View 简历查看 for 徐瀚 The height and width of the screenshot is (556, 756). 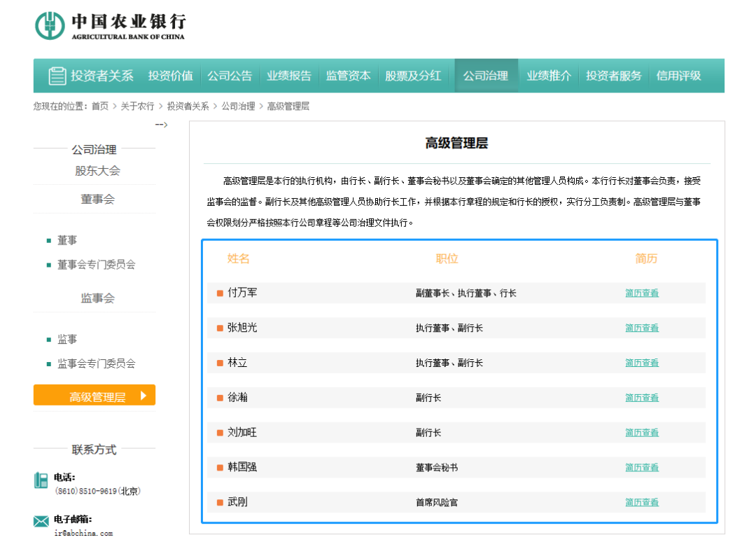(x=642, y=398)
